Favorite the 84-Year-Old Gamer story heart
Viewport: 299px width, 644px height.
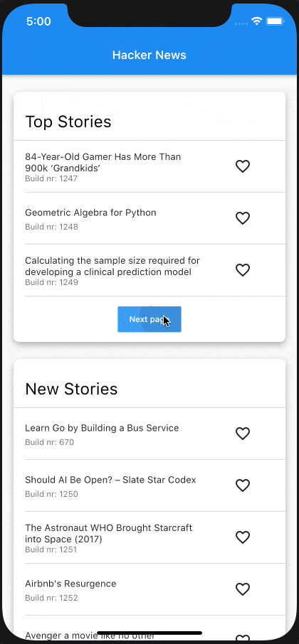243,166
